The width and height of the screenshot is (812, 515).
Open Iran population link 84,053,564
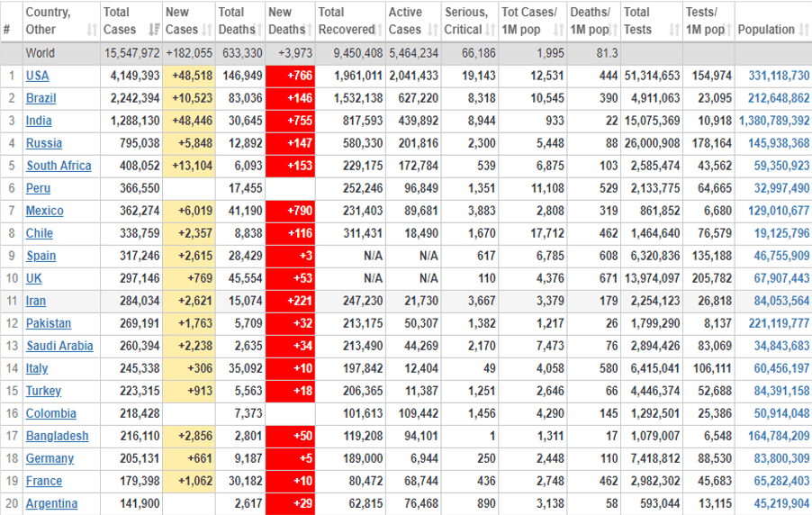tap(781, 301)
